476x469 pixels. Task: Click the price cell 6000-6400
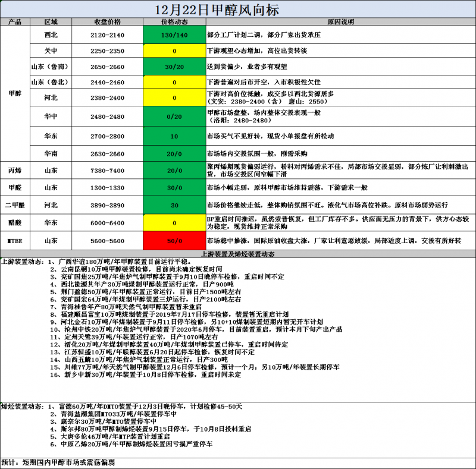107,223
